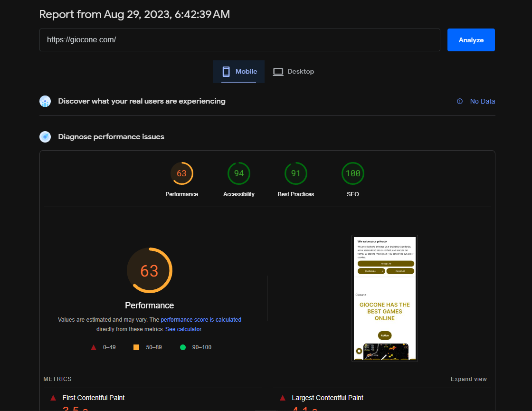532x411 pixels.
Task: Switch to the Desktop tab
Action: (294, 72)
